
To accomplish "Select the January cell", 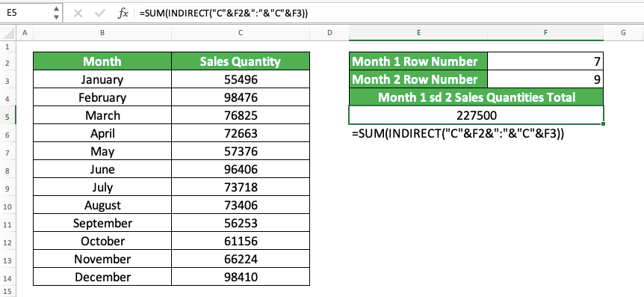I will click(102, 79).
